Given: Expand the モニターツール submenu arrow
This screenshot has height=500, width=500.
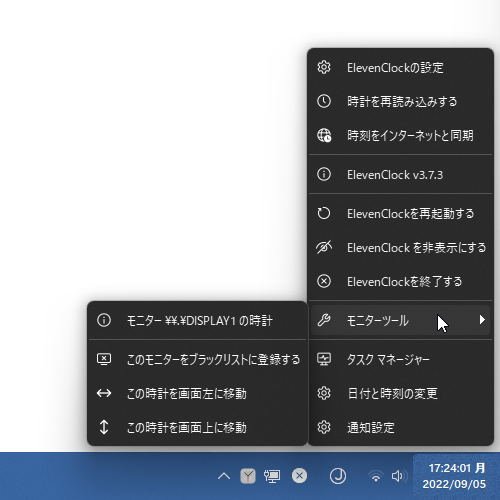Looking at the screenshot, I should click(x=482, y=320).
